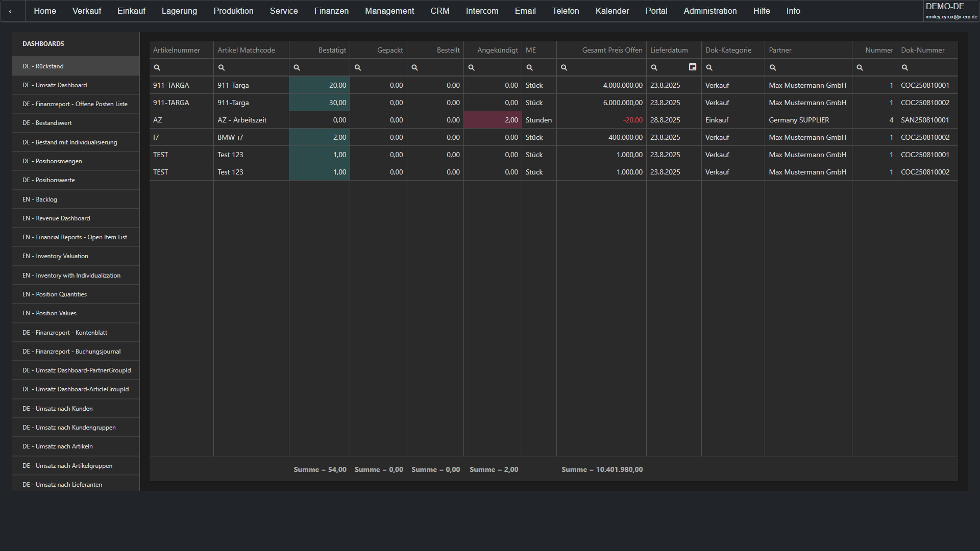
Task: Sort by the Lieferdatum column header
Action: tap(669, 50)
